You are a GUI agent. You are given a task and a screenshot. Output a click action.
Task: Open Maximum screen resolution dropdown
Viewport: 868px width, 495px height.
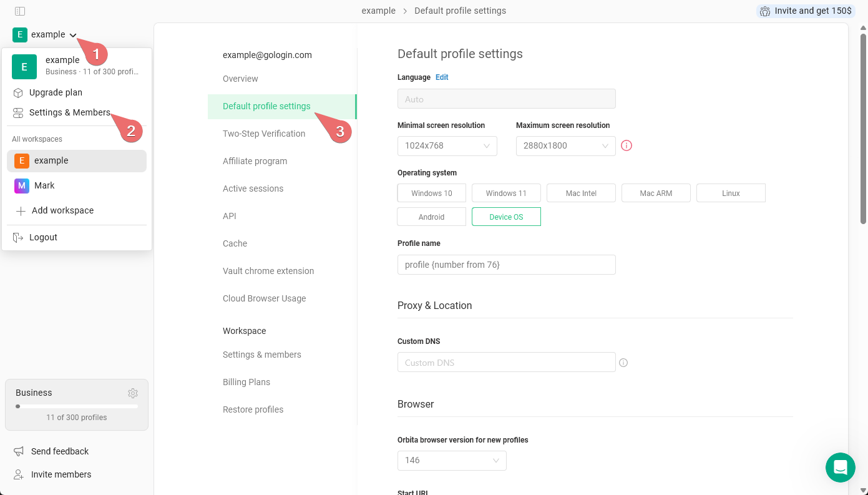pos(566,146)
